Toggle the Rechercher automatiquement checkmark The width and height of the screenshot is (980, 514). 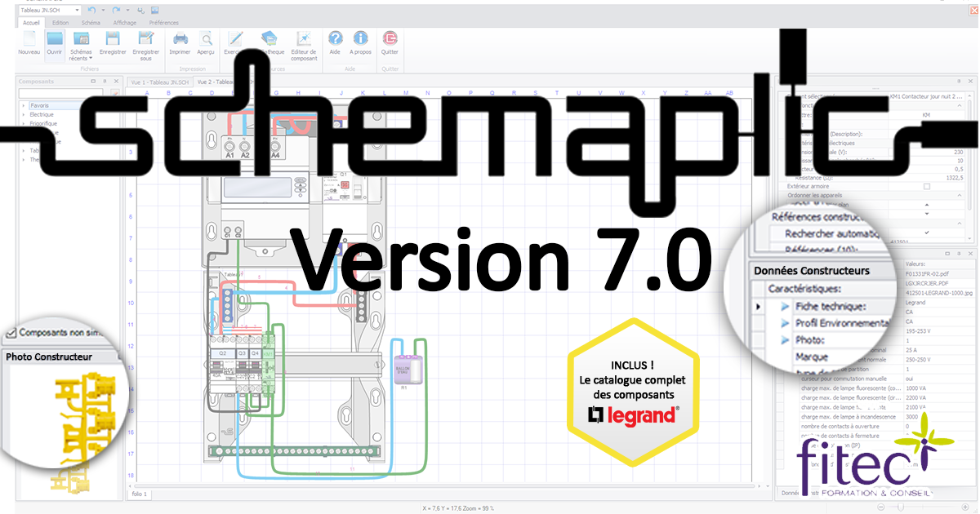pyautogui.click(x=926, y=233)
